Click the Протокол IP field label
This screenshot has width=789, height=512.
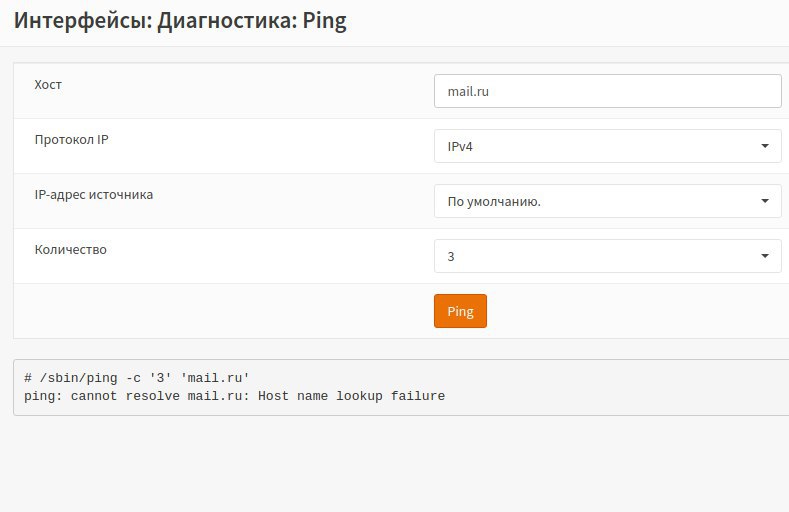point(71,139)
